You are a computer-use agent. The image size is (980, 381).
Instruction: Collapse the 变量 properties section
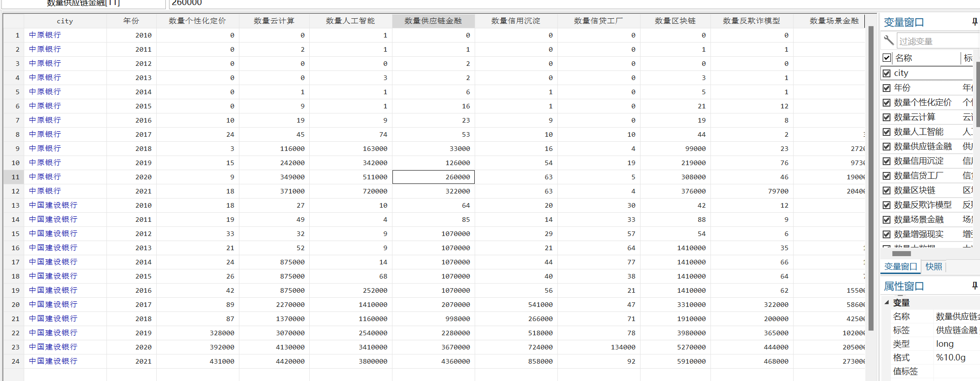(887, 302)
